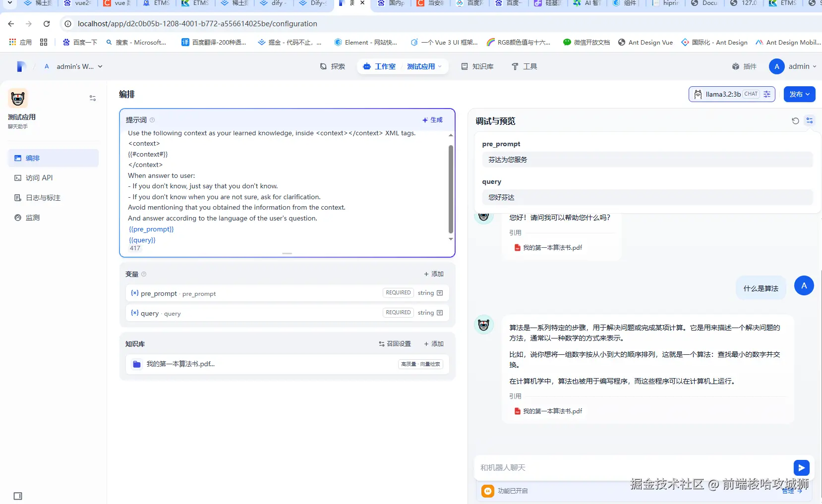Open the 发布 publish dropdown
Image resolution: width=822 pixels, height=504 pixels.
point(799,94)
